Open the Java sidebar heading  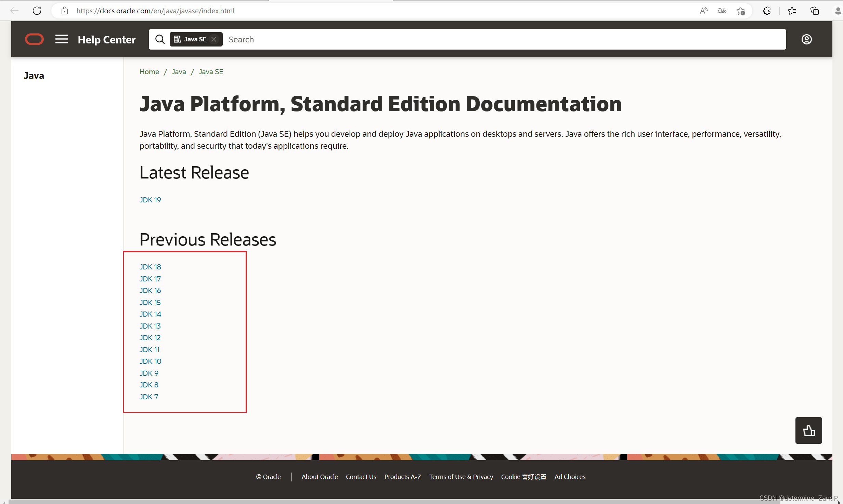tap(34, 76)
